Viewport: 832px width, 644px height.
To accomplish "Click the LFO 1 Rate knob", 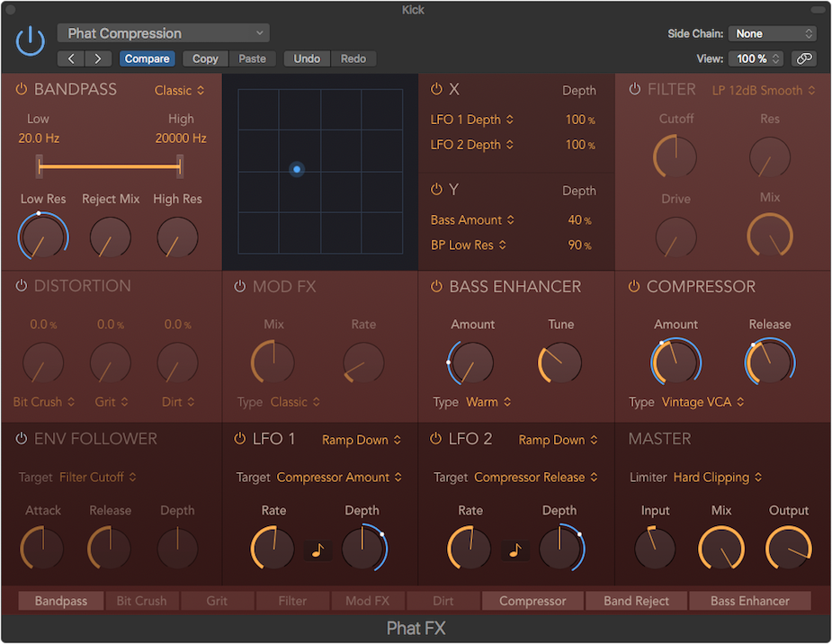I will pos(273,548).
